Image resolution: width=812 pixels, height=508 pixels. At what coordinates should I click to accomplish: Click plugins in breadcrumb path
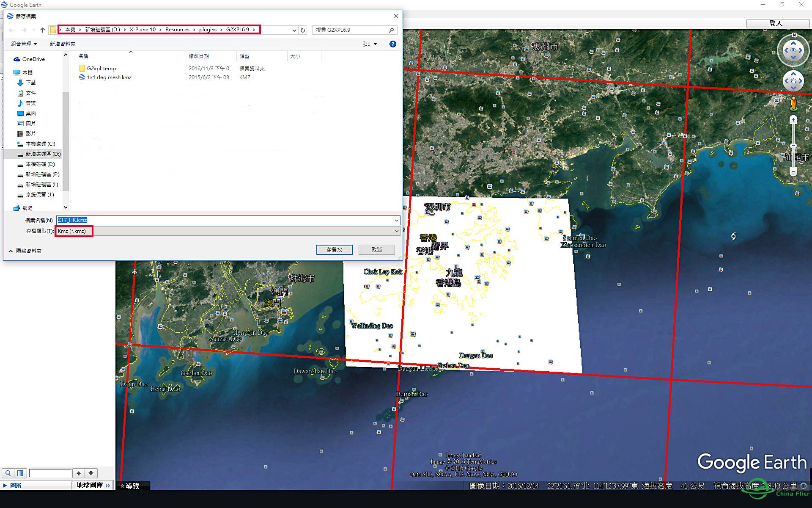pos(208,30)
